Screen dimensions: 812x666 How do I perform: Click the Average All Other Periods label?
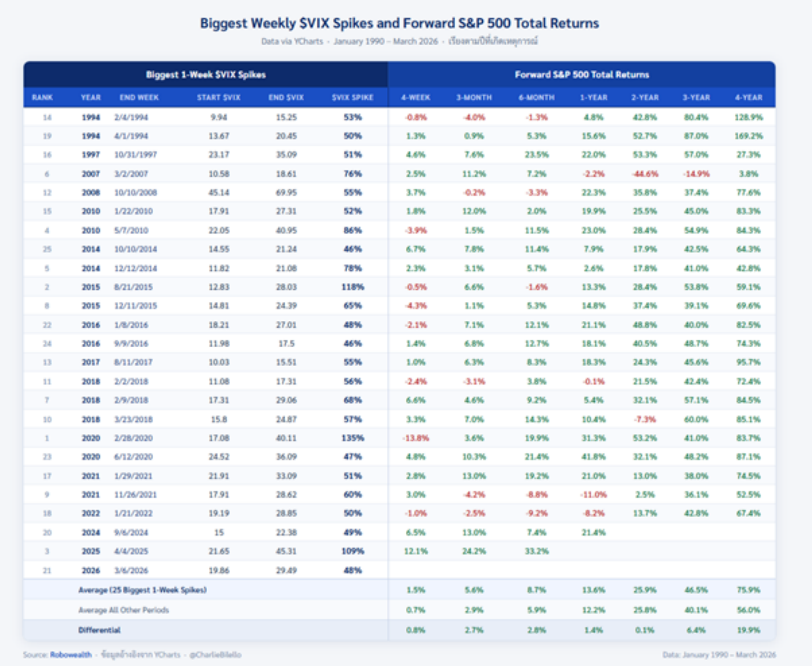[x=124, y=610]
